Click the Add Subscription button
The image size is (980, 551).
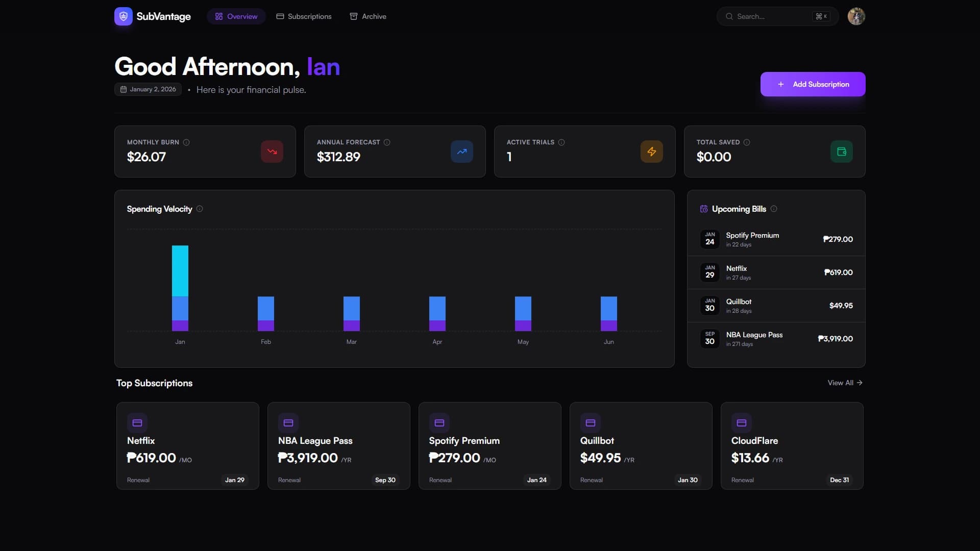pos(813,84)
